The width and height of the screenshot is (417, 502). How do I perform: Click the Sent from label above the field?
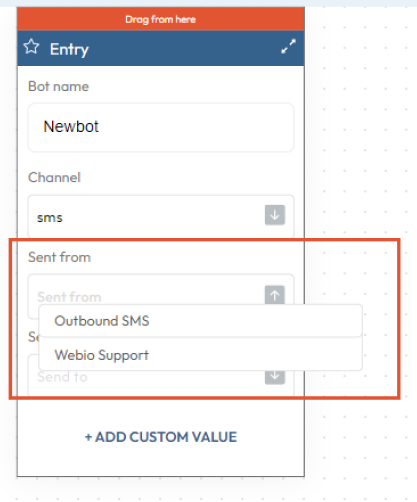click(59, 257)
